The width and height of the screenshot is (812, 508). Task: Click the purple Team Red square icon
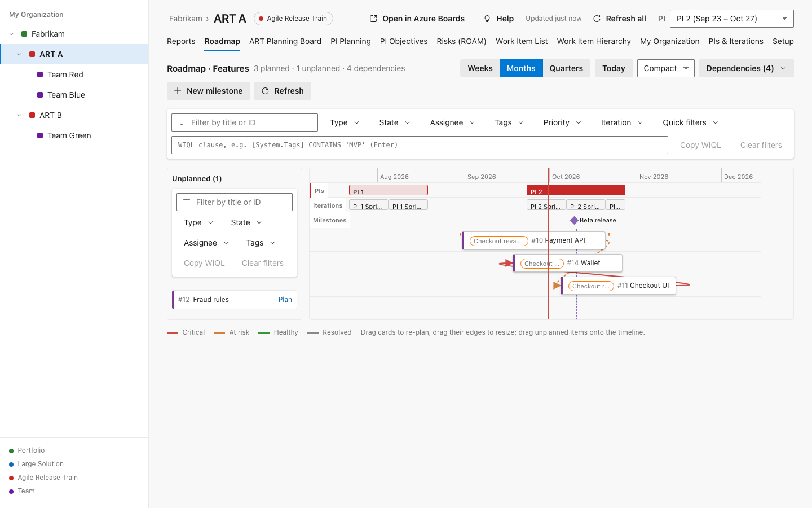point(40,75)
